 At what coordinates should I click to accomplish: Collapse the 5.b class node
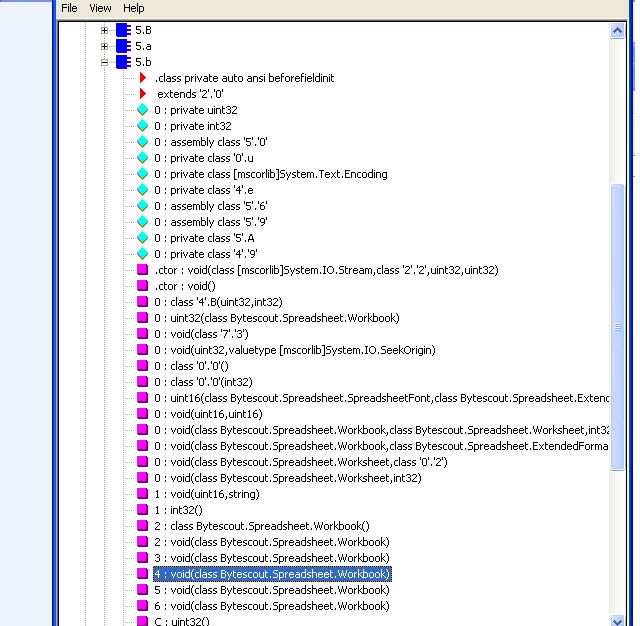click(x=104, y=62)
